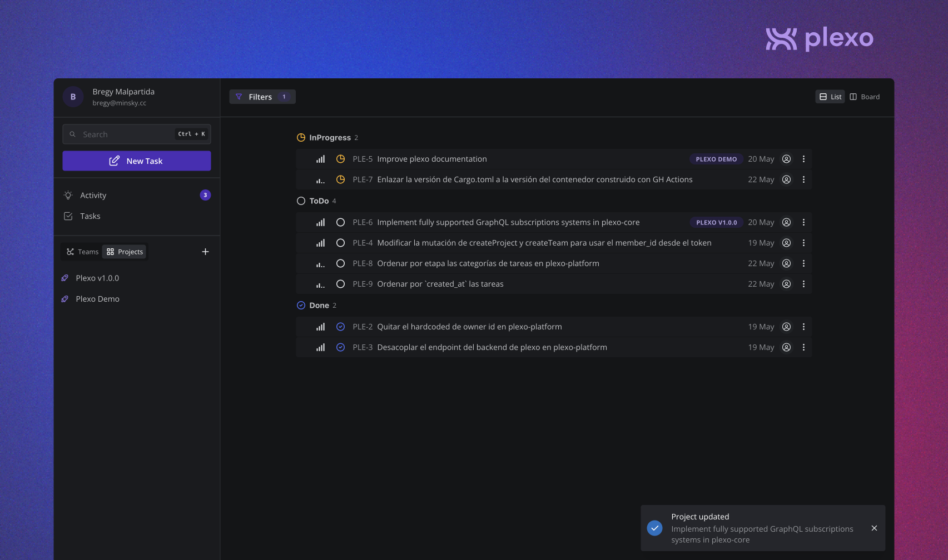The height and width of the screenshot is (560, 948).
Task: Open task 'Improve plexo documentation'
Action: pyautogui.click(x=432, y=159)
